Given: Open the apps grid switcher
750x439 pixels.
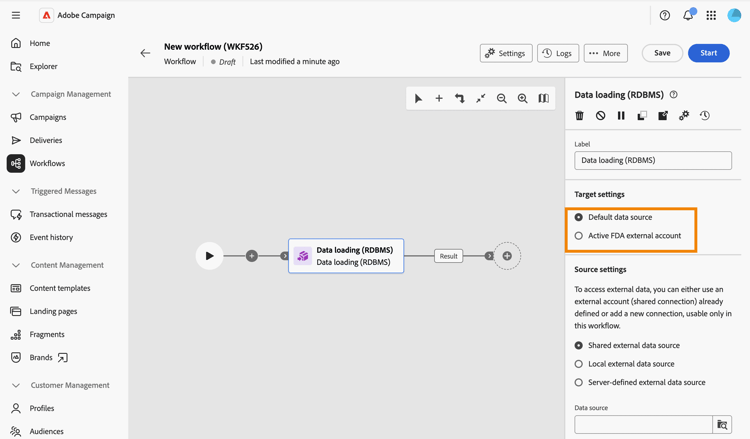Looking at the screenshot, I should tap(711, 15).
